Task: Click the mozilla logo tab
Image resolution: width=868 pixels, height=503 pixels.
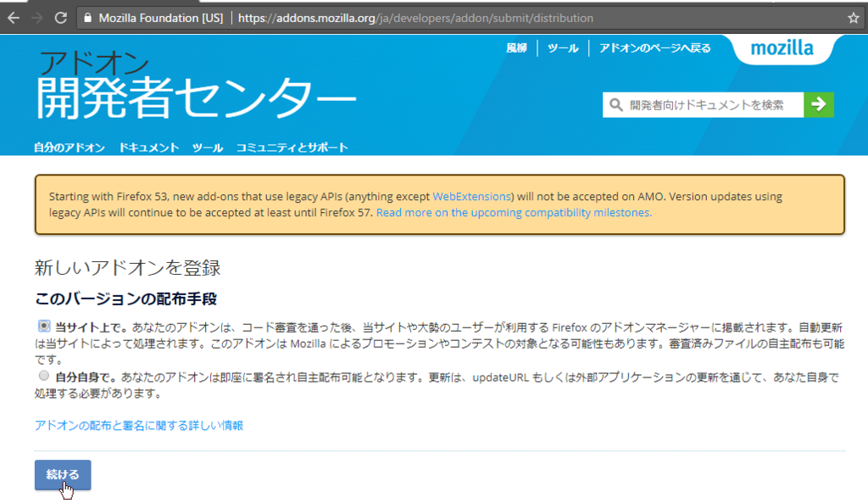Action: pos(782,48)
